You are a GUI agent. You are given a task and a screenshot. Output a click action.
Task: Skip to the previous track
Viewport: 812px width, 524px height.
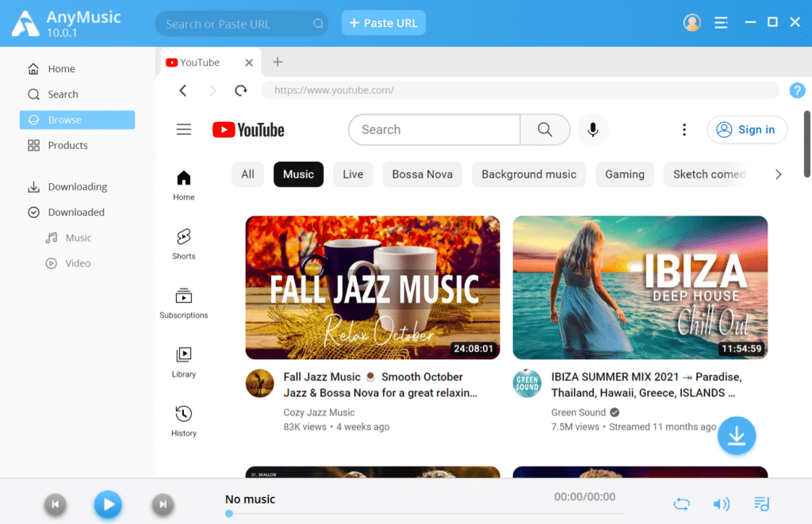pyautogui.click(x=56, y=504)
